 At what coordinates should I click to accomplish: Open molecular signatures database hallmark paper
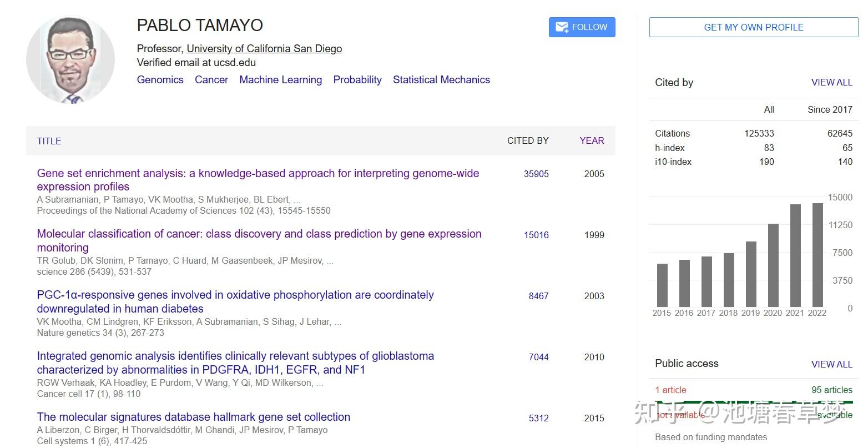pos(193,417)
